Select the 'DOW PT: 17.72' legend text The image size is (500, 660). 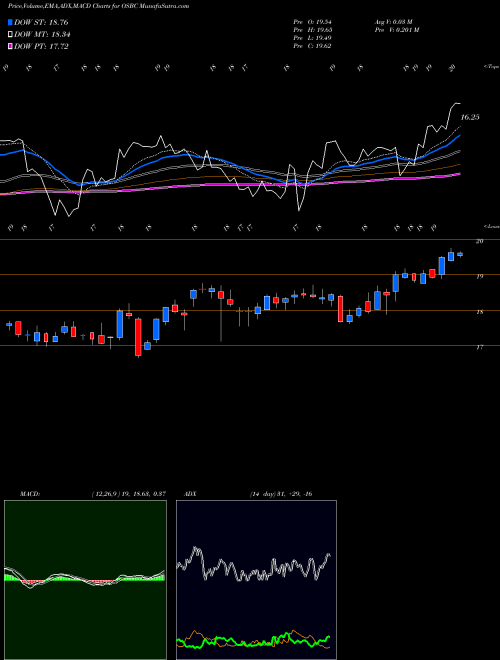(x=41, y=46)
